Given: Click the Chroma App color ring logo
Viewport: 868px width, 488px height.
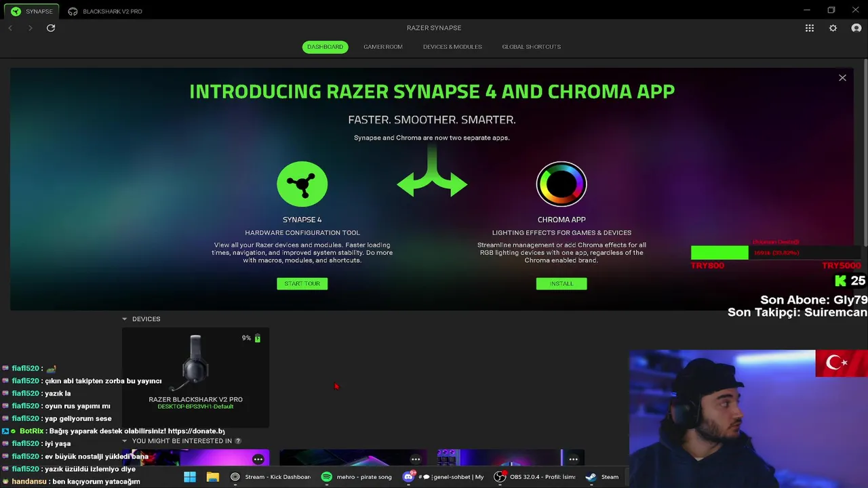Looking at the screenshot, I should click(561, 184).
